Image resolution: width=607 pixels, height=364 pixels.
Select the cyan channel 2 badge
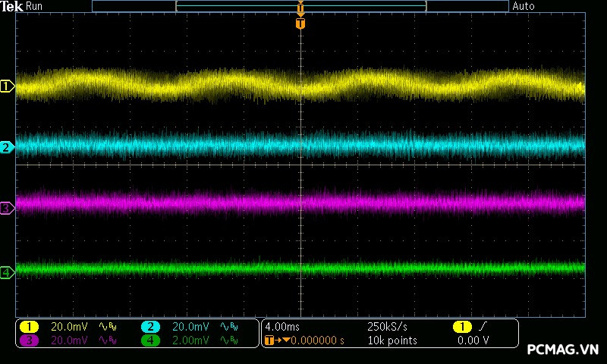pyautogui.click(x=150, y=327)
